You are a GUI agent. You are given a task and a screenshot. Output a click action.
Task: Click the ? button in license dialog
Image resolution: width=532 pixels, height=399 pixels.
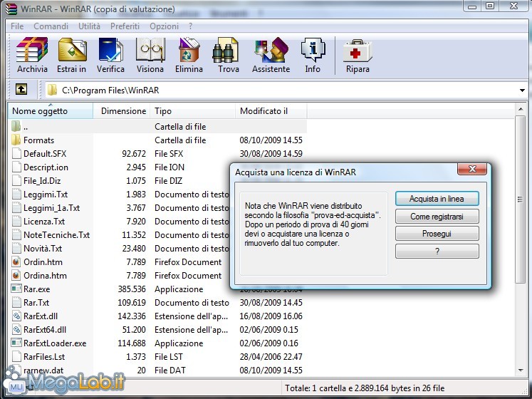pos(437,252)
